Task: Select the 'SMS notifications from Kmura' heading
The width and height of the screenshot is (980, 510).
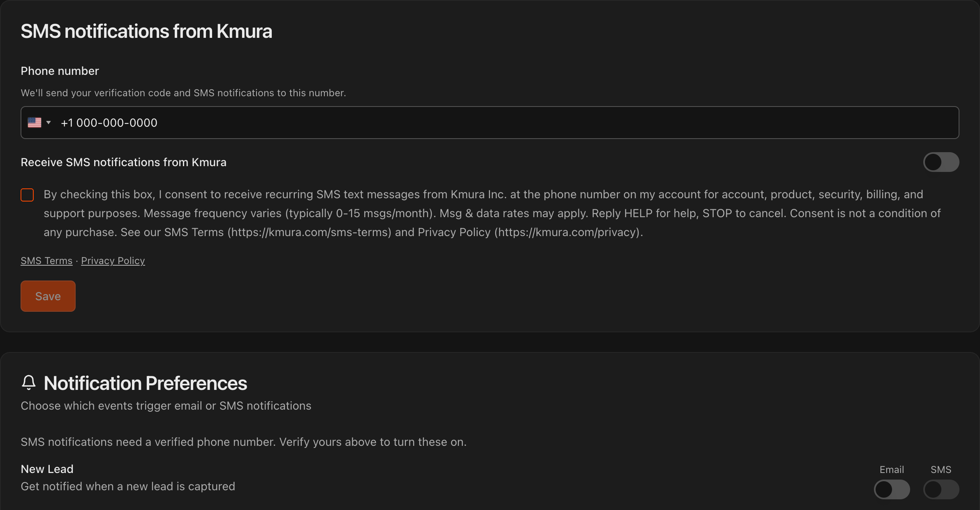Action: (x=146, y=31)
